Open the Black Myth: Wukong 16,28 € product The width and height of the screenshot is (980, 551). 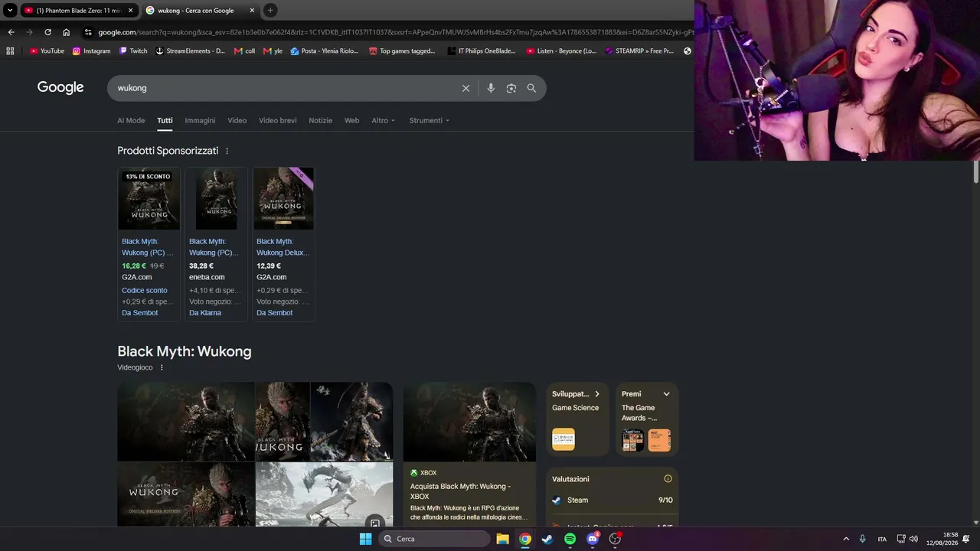[149, 244]
